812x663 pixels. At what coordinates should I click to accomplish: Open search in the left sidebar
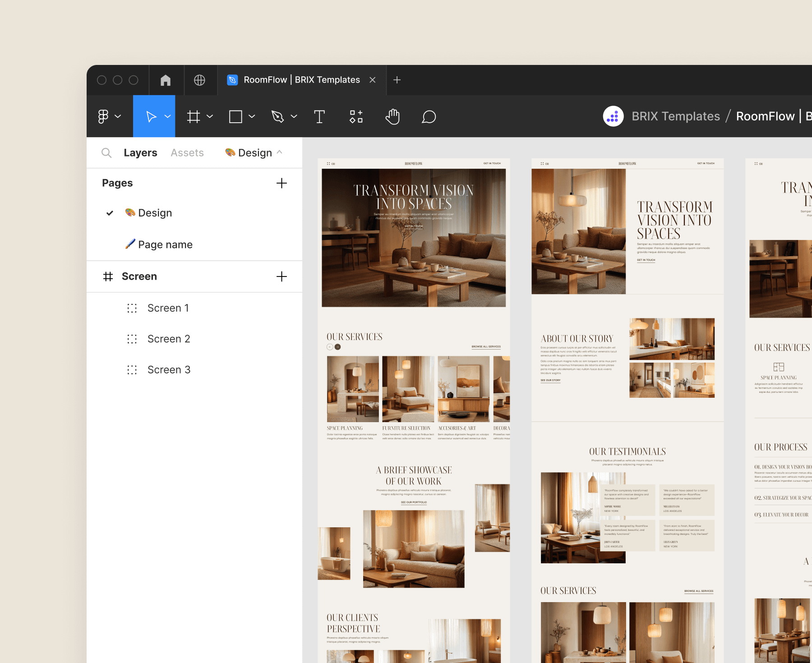point(106,152)
